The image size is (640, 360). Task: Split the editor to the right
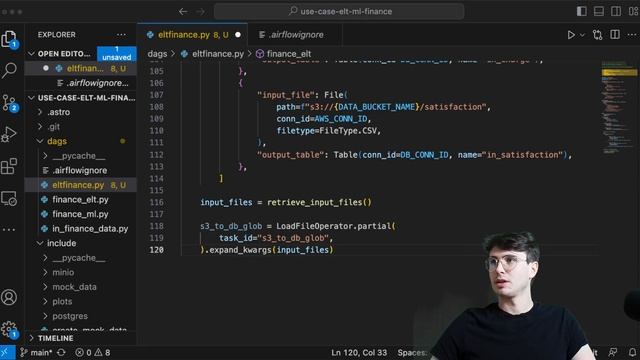tap(615, 35)
